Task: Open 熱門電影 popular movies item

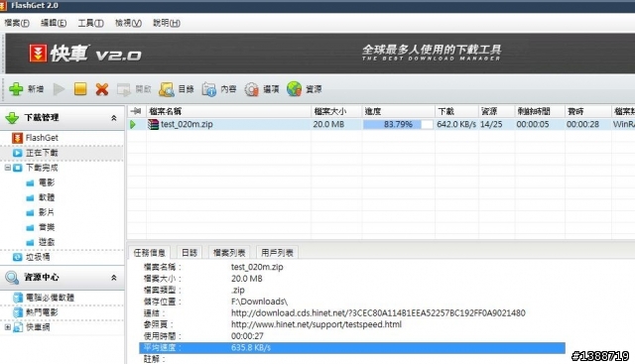Action: pyautogui.click(x=42, y=312)
